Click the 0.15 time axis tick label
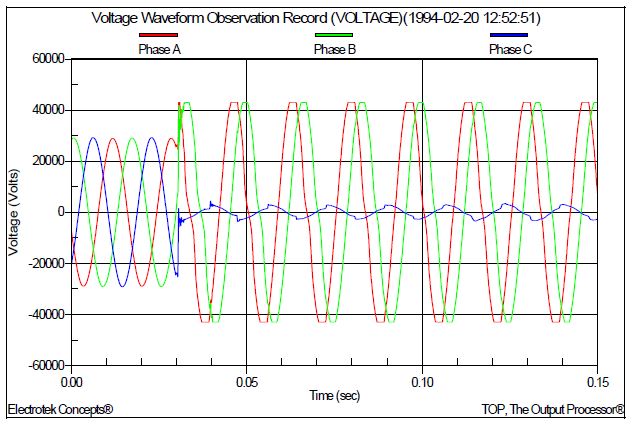 (x=597, y=382)
